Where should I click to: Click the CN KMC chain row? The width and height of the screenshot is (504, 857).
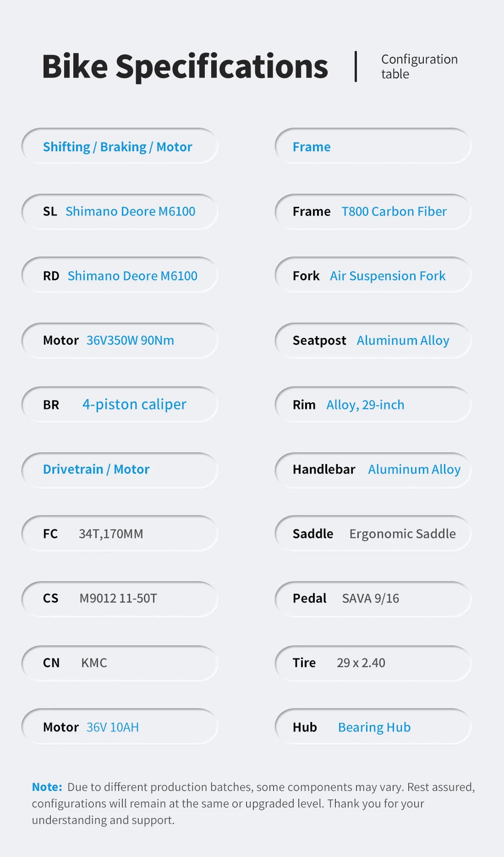(120, 663)
